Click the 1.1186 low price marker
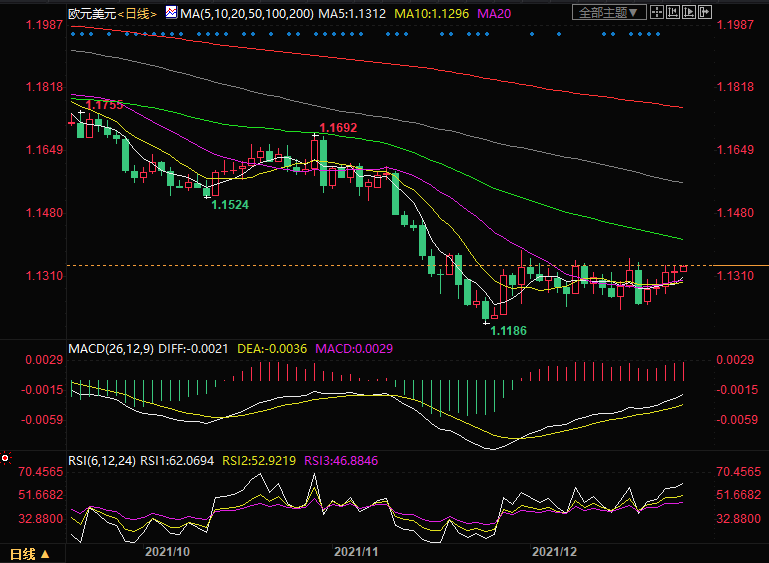This screenshot has height=563, width=769. point(507,329)
